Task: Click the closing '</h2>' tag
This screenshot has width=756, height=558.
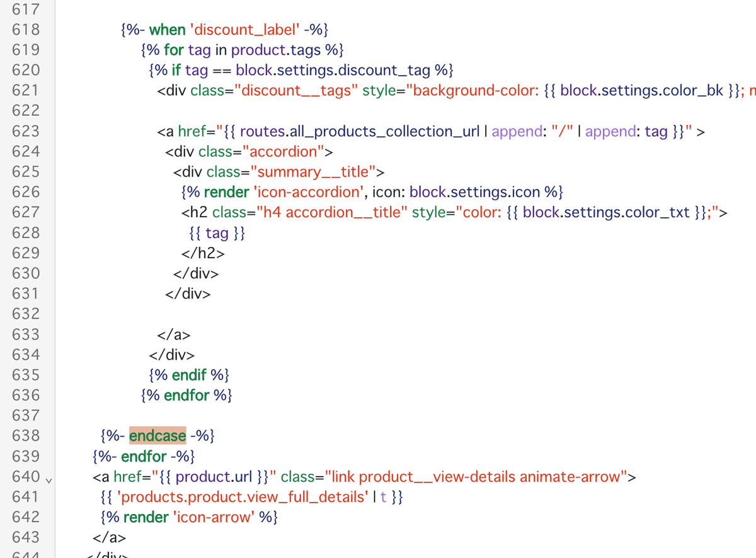Action: [203, 253]
